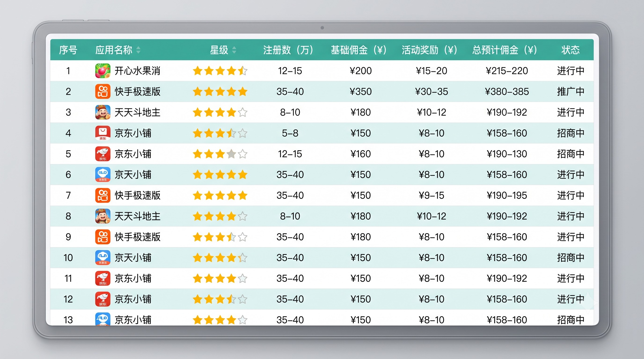Click the three-star rating in row 5
The height and width of the screenshot is (359, 644).
pos(220,154)
